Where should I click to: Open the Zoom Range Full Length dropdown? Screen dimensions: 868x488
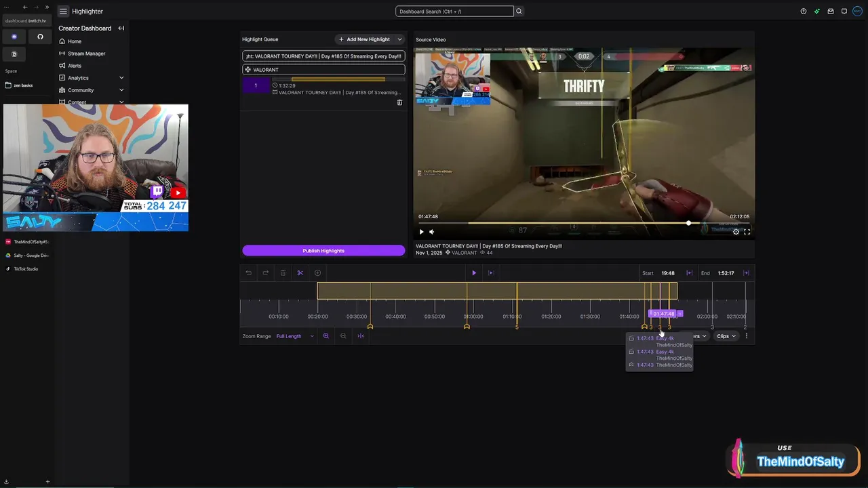295,336
